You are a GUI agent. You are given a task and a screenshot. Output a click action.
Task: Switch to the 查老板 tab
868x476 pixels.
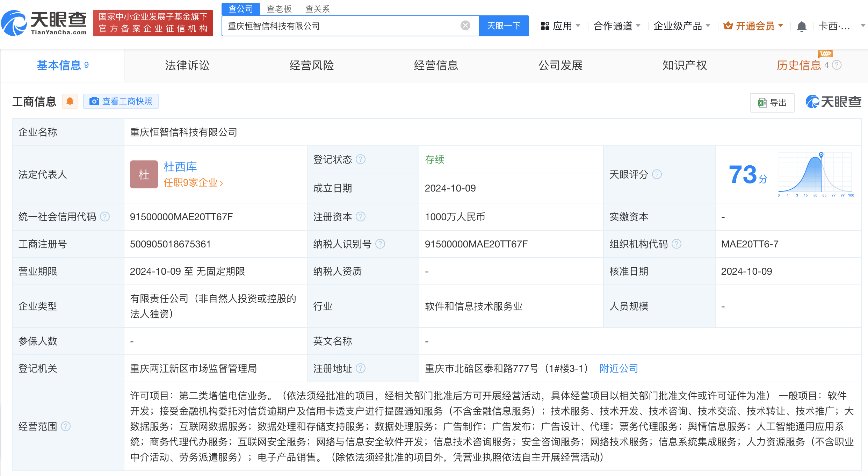coord(279,9)
